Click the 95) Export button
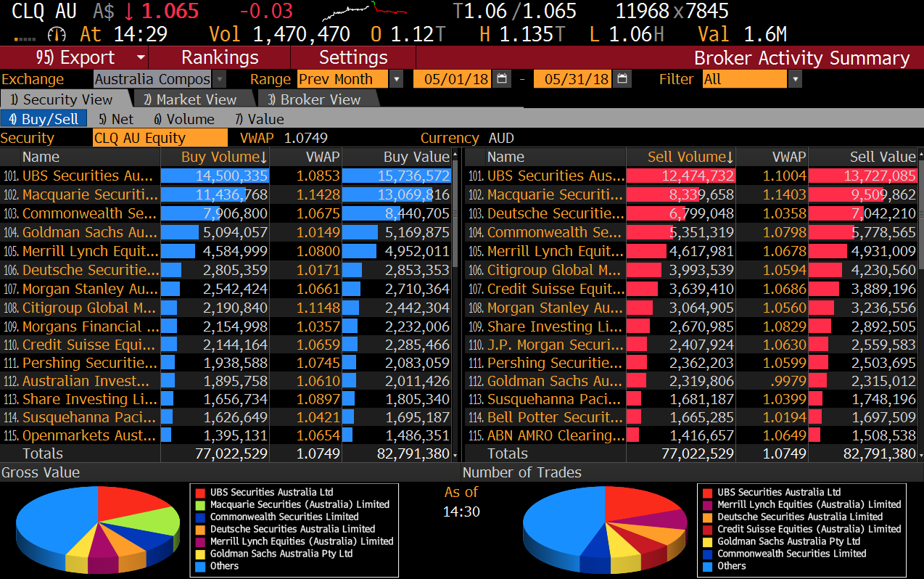 (x=75, y=57)
